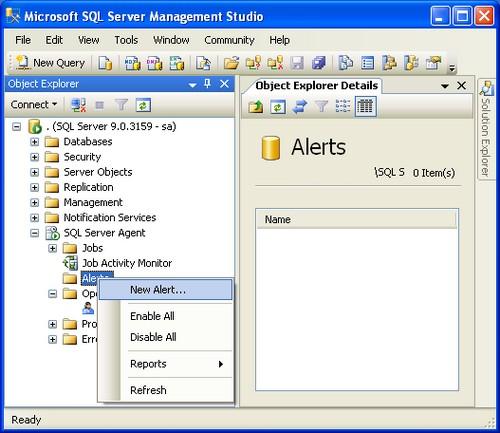The width and height of the screenshot is (500, 433).
Task: Open the Template Explorer toolbar icon
Action: 411,63
